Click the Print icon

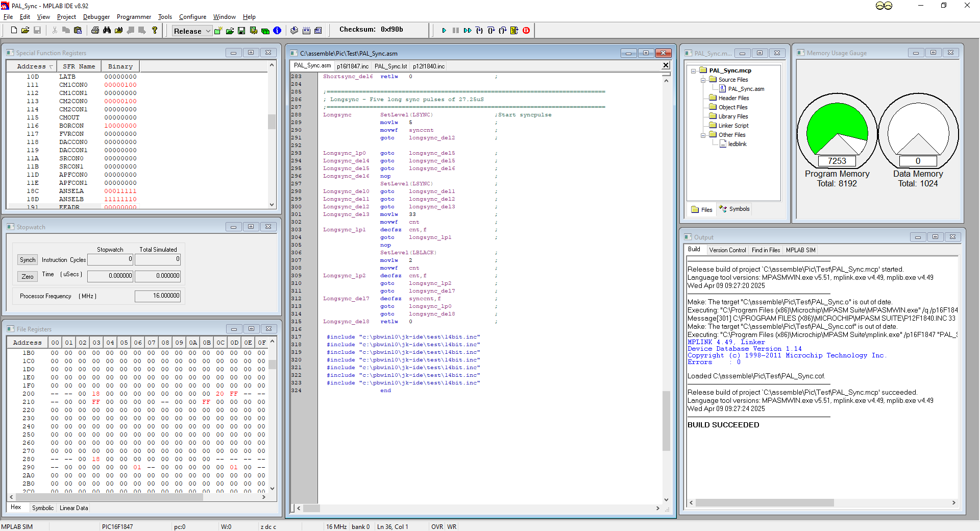(95, 30)
